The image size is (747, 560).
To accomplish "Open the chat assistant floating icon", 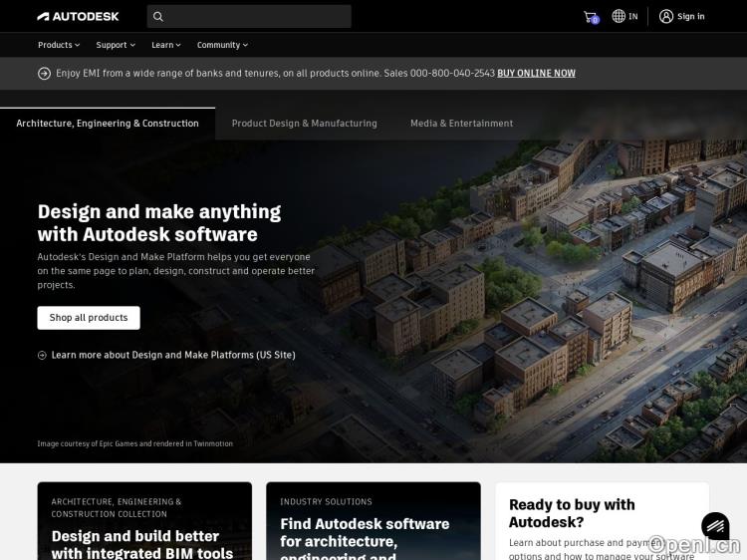I will (715, 525).
